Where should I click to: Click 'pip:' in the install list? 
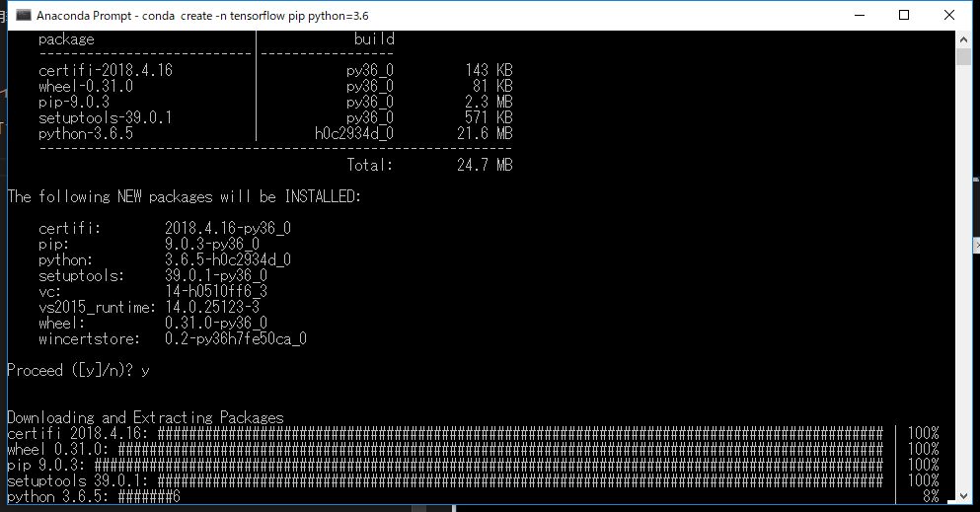(x=53, y=244)
